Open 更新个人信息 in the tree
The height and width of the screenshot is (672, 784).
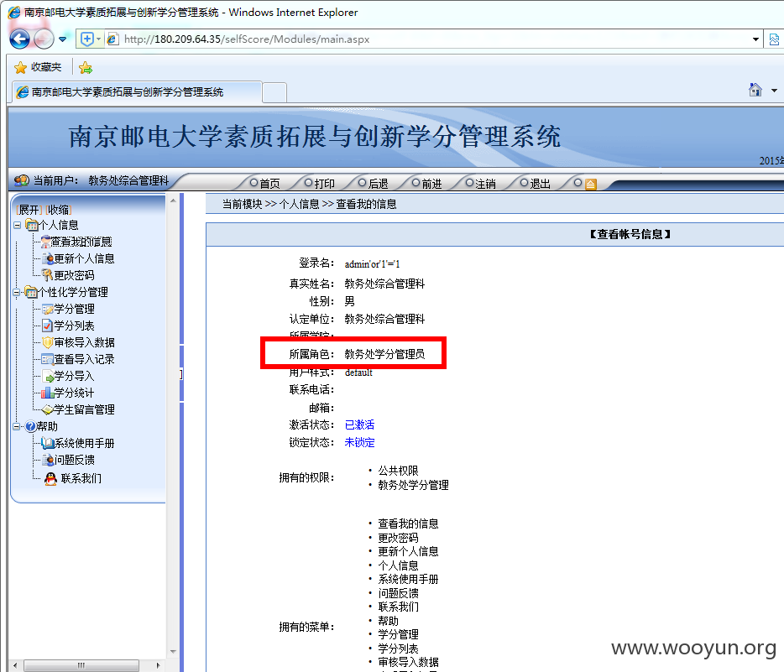[84, 258]
